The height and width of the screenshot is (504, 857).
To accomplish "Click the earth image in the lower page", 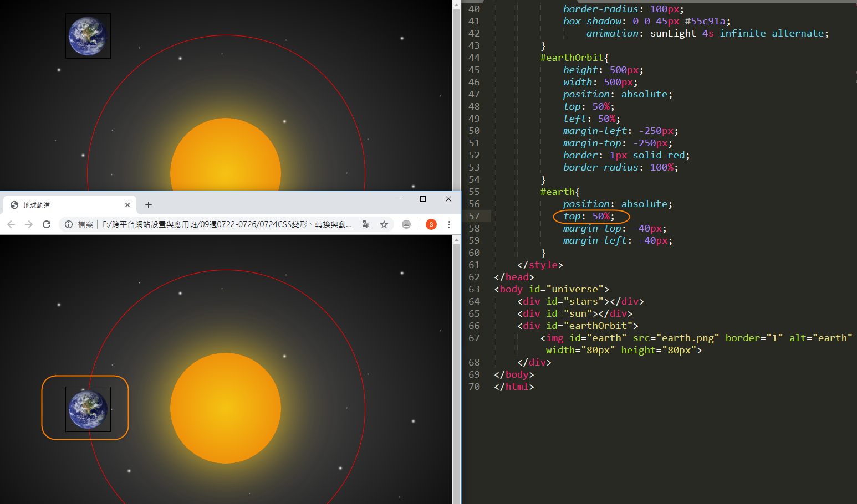I will [x=88, y=409].
